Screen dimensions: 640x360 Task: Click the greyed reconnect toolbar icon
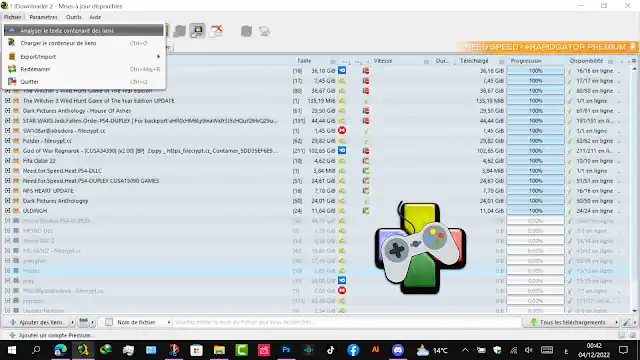246,31
